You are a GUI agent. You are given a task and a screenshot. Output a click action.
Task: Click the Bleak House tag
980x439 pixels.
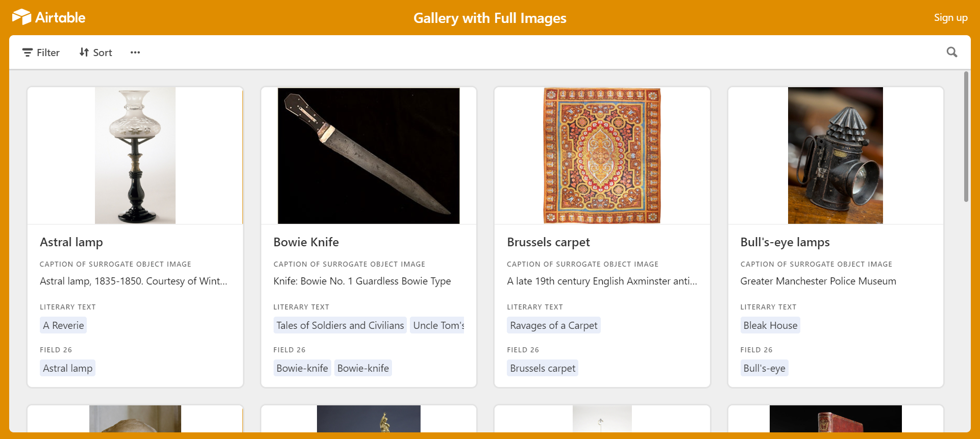point(770,325)
